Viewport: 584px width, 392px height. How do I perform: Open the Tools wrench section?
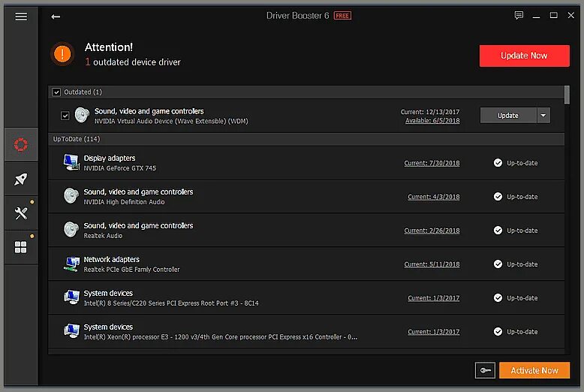pos(21,213)
